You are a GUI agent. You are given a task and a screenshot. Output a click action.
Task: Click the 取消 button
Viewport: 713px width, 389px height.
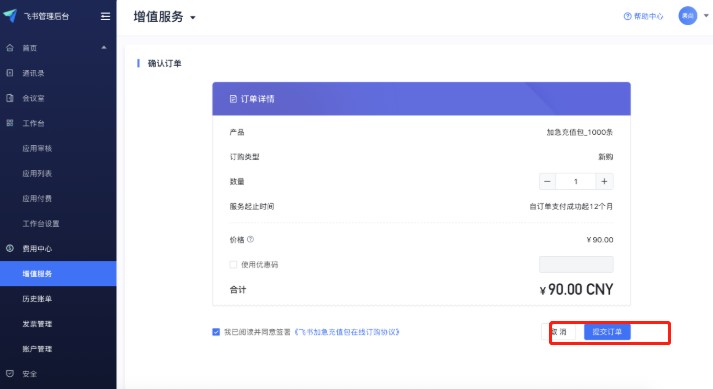coord(558,332)
